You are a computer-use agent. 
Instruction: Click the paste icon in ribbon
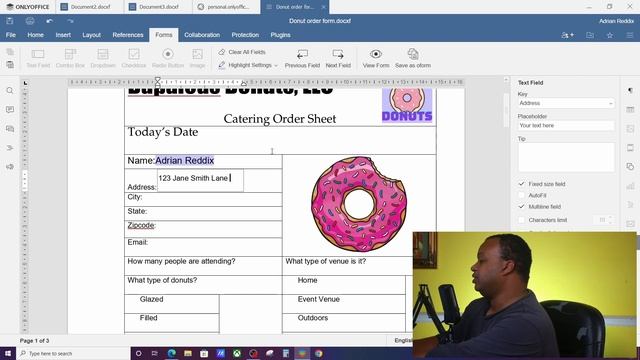coord(10,64)
